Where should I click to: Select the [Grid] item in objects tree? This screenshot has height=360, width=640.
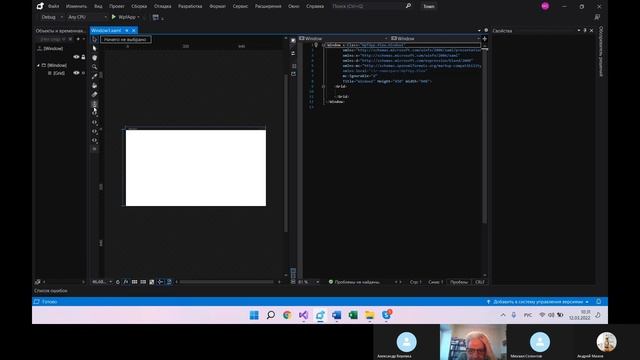59,73
